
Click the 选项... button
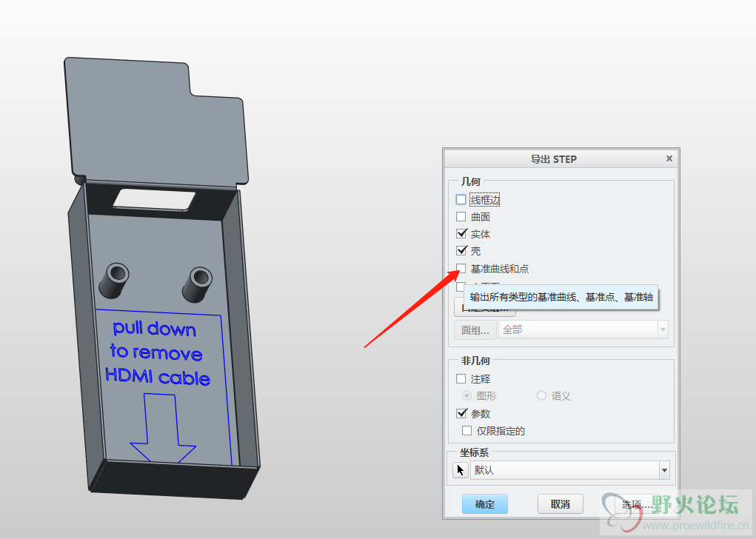coord(636,504)
